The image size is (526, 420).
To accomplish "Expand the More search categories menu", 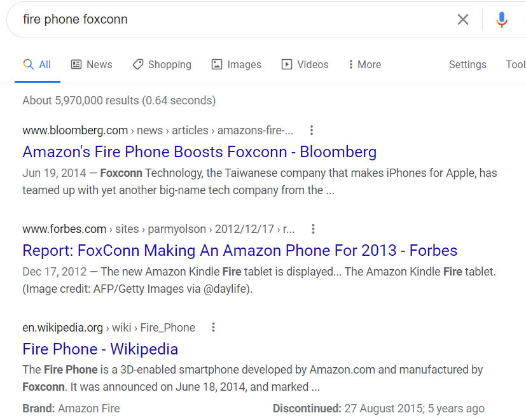I will point(365,64).
